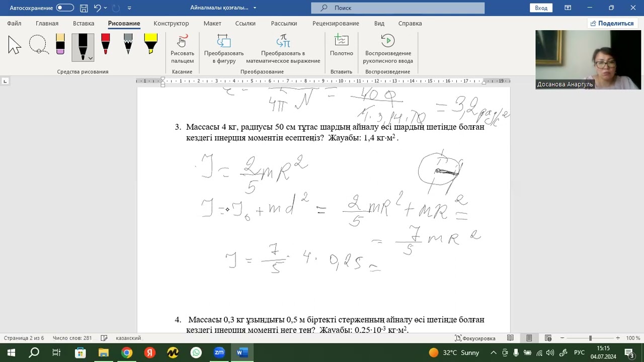Image resolution: width=644 pixels, height=362 pixels.
Task: Open black pen options dropdown arrow
Action: tap(91, 58)
